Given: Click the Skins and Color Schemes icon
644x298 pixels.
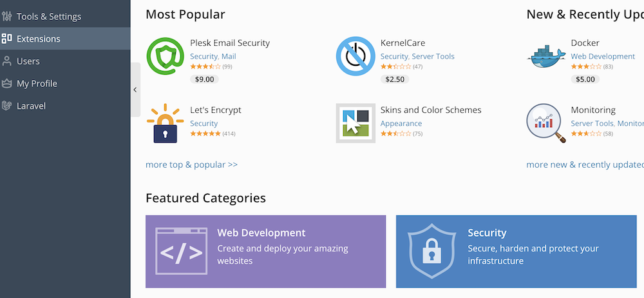Looking at the screenshot, I should coord(355,123).
